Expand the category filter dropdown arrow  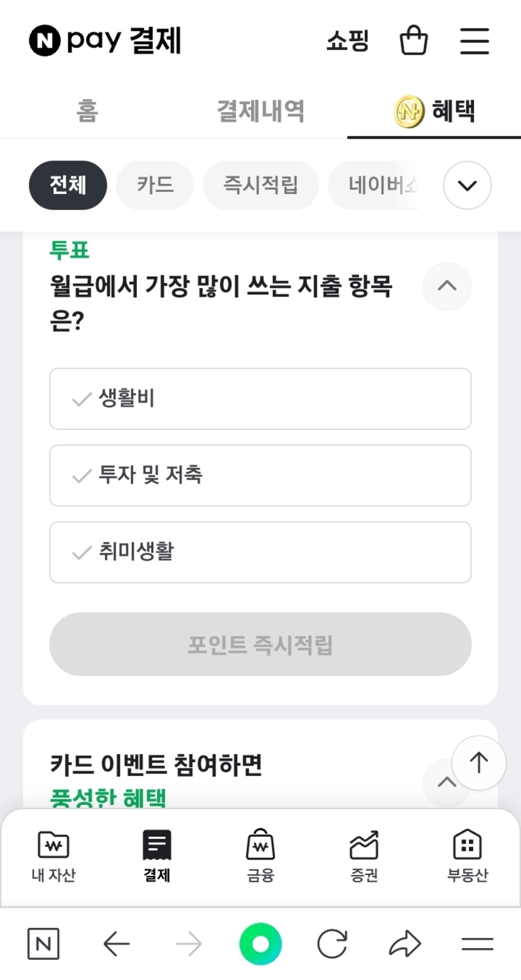467,185
